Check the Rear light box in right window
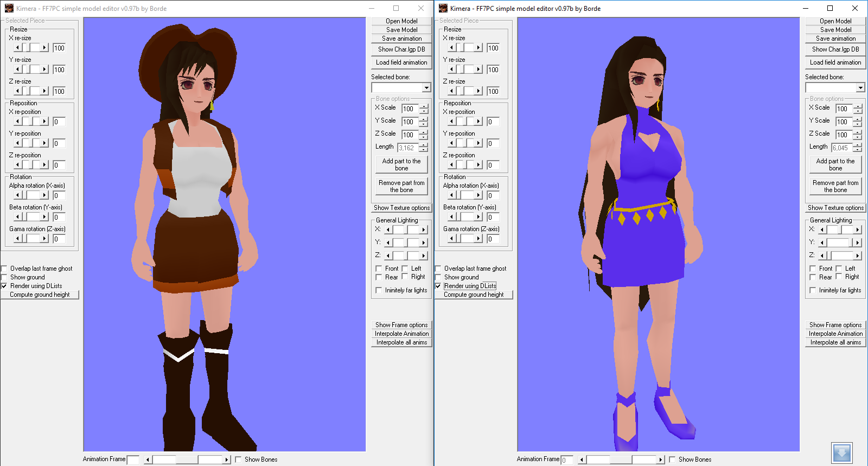Screen dimensions: 868x466 (813, 277)
